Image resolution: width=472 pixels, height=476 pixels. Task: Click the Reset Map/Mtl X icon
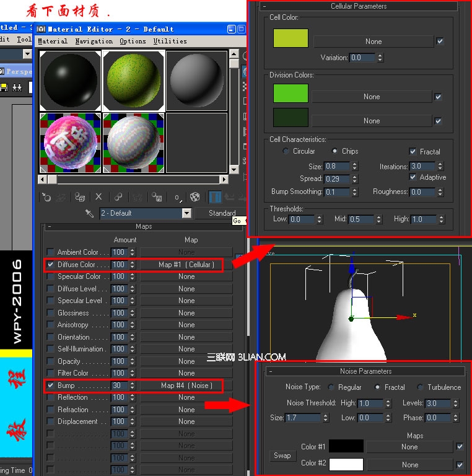98,197
